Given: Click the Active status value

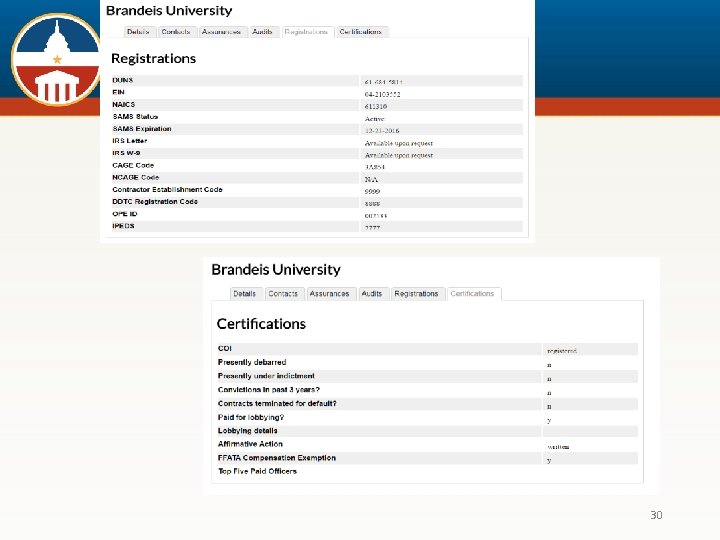Looking at the screenshot, I should pos(375,119).
